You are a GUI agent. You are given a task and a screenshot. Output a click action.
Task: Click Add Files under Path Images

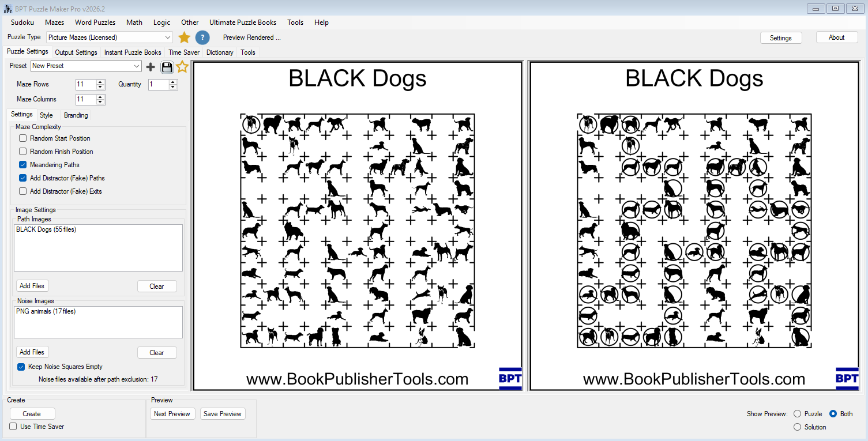(x=32, y=286)
